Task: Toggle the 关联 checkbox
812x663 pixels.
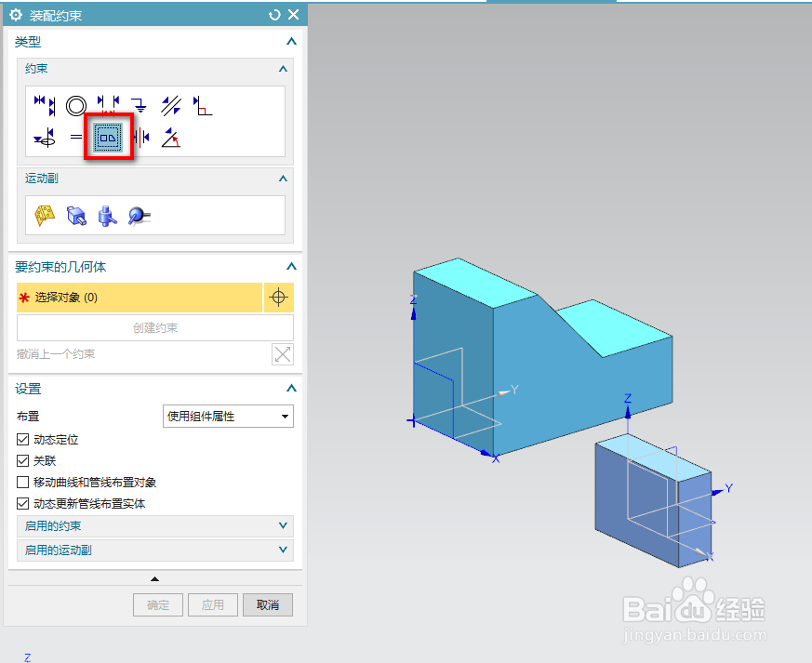Action: pyautogui.click(x=22, y=460)
